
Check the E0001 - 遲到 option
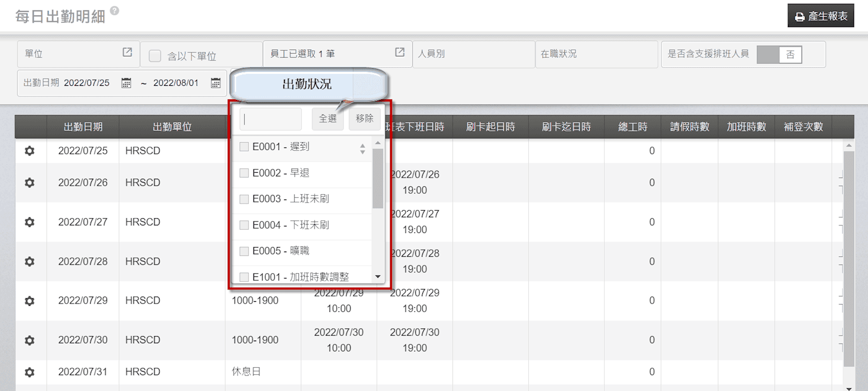coord(244,147)
